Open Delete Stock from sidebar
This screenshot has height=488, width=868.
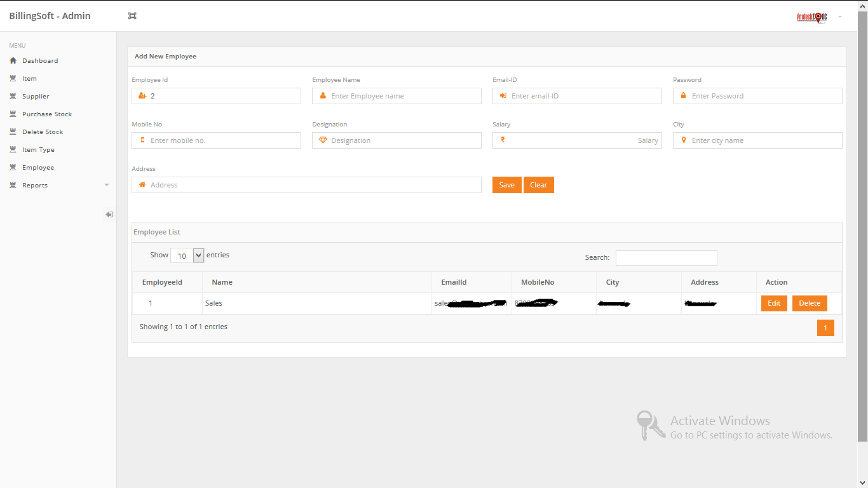(43, 132)
